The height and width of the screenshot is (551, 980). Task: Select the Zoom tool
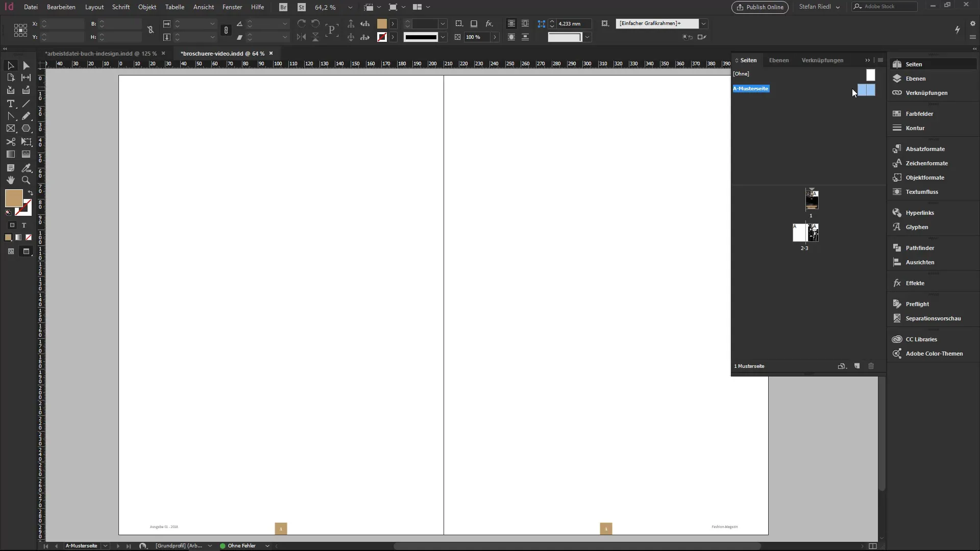pos(26,180)
